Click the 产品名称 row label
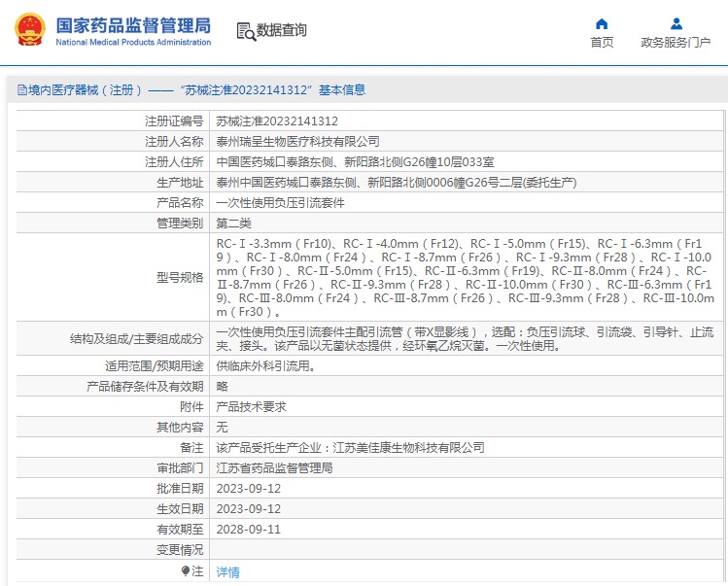 point(180,203)
